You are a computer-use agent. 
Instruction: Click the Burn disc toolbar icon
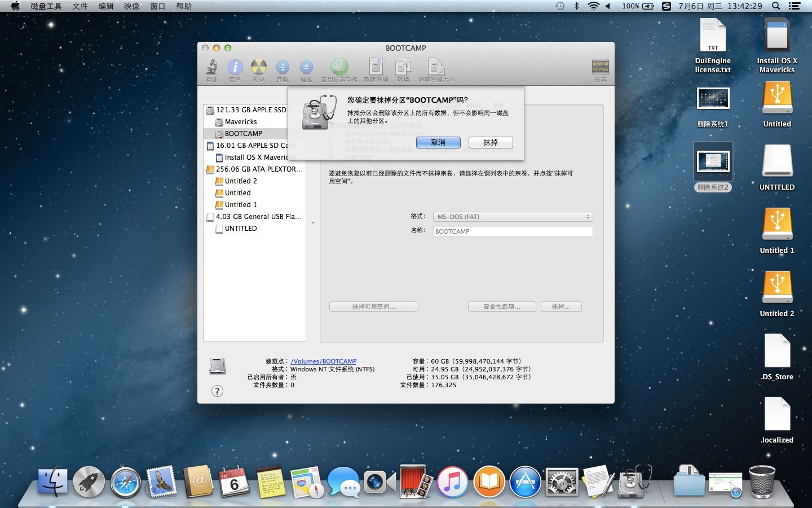(x=259, y=68)
